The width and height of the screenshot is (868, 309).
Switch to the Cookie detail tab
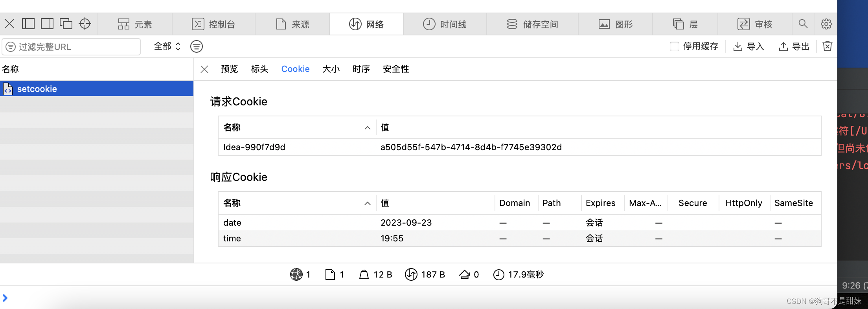(x=296, y=69)
